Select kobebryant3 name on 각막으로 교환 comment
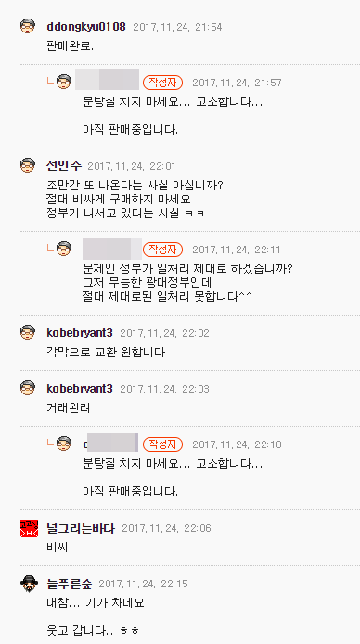This screenshot has width=360, height=644. pyautogui.click(x=80, y=333)
